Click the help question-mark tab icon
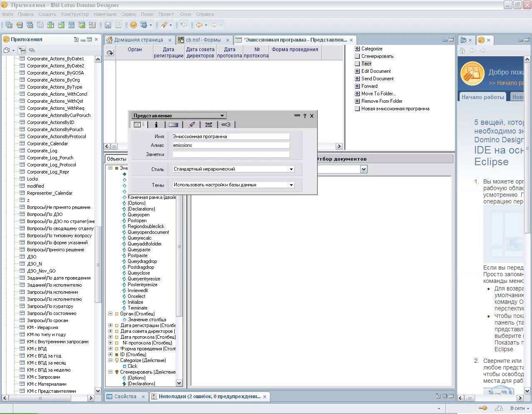Image resolution: width=532 pixels, height=414 pixels. click(463, 40)
